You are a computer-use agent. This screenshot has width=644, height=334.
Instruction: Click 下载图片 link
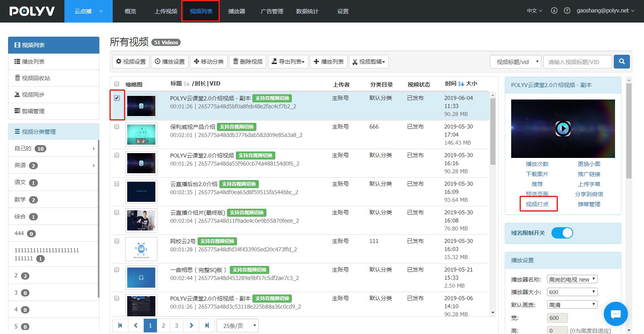pos(537,174)
